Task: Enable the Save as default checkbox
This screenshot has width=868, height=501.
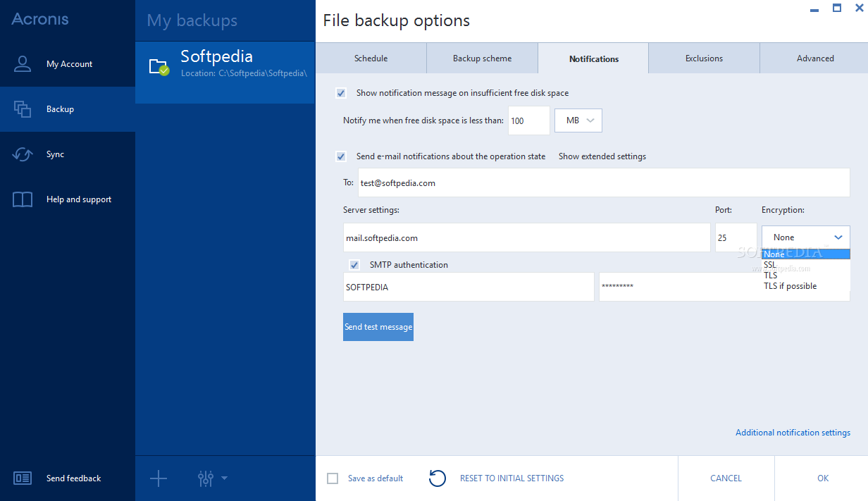Action: point(333,478)
